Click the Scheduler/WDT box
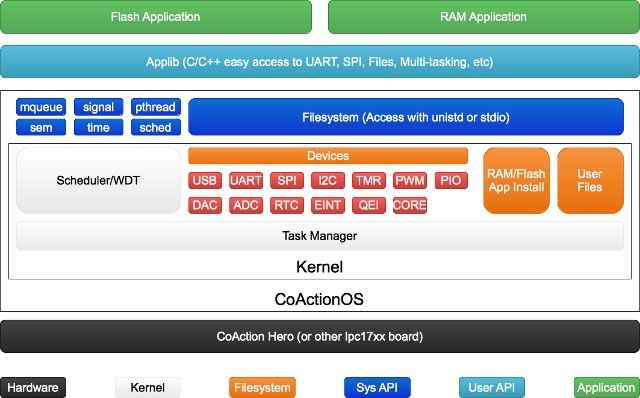 98,180
